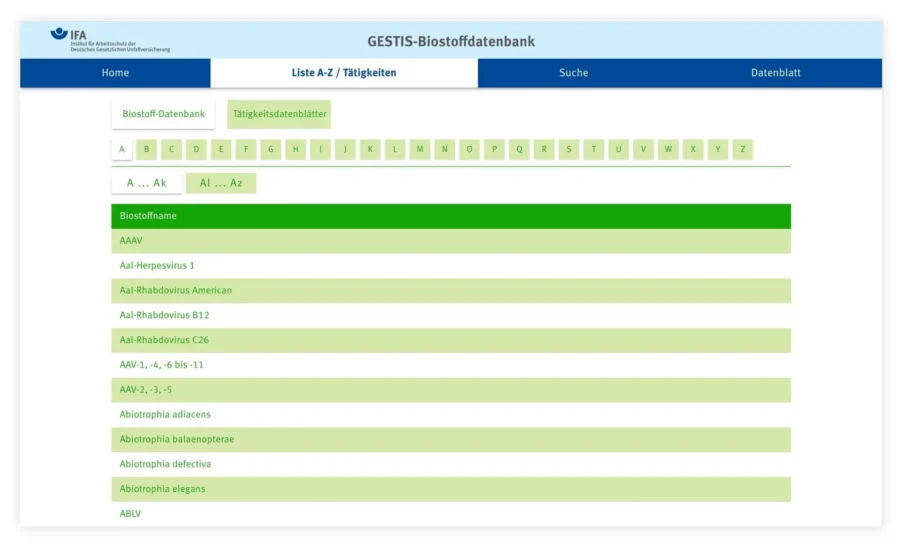Choose letter Q in alphabet bar
This screenshot has width=903, height=546.
click(519, 149)
